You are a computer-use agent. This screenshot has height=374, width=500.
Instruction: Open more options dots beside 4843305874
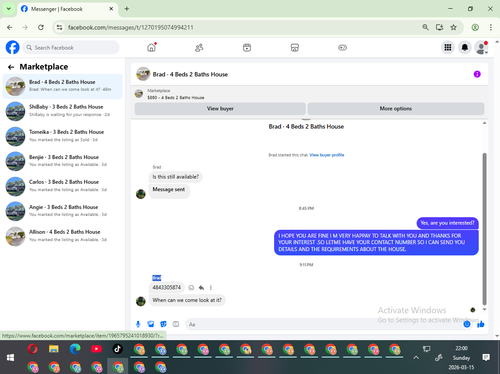pos(211,287)
